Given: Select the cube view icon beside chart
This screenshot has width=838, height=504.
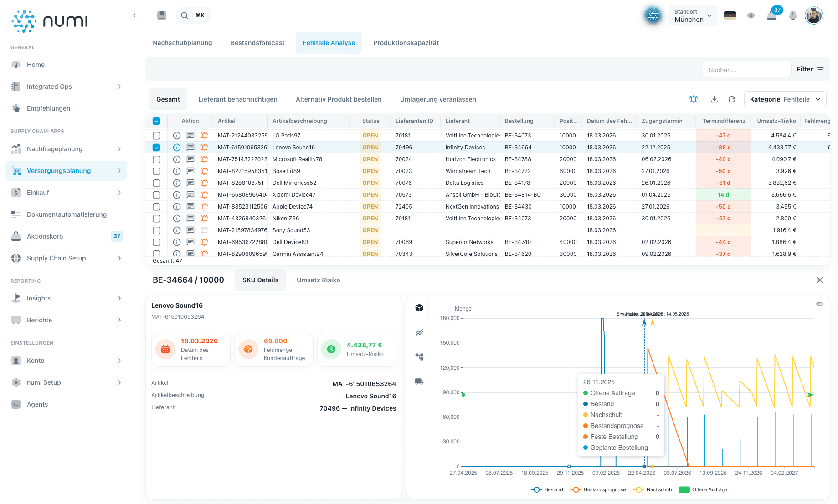Looking at the screenshot, I should 419,308.
